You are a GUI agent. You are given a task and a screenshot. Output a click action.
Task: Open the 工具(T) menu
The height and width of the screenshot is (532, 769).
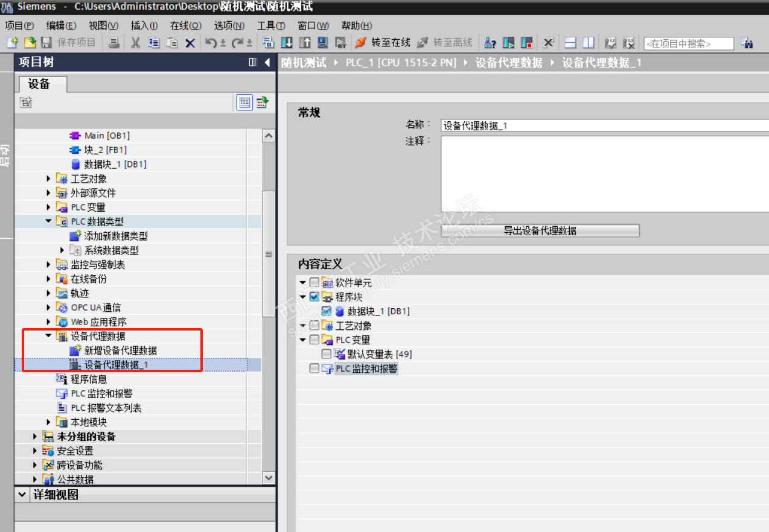(x=271, y=25)
